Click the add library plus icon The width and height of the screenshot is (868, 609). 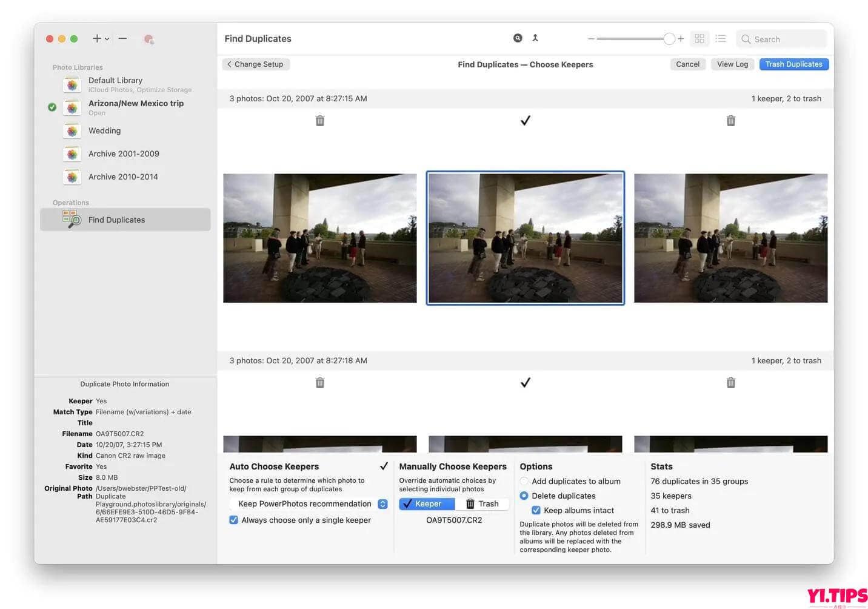[x=96, y=38]
